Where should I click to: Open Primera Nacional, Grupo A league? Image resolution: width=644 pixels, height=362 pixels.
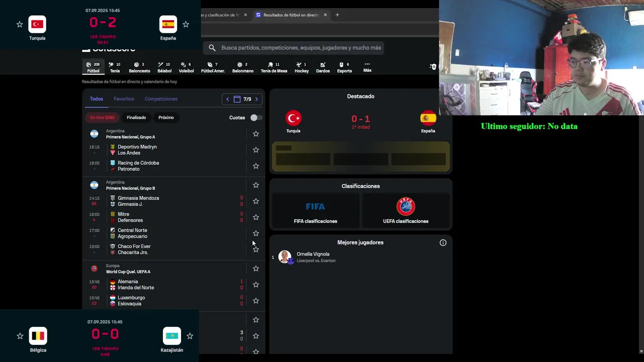coord(130,137)
